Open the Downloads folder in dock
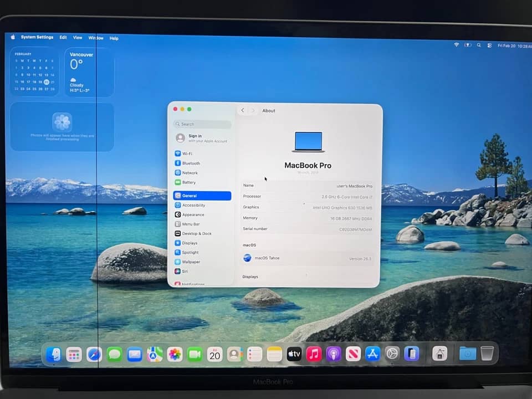Viewport: 532px width, 399px height. (x=468, y=353)
